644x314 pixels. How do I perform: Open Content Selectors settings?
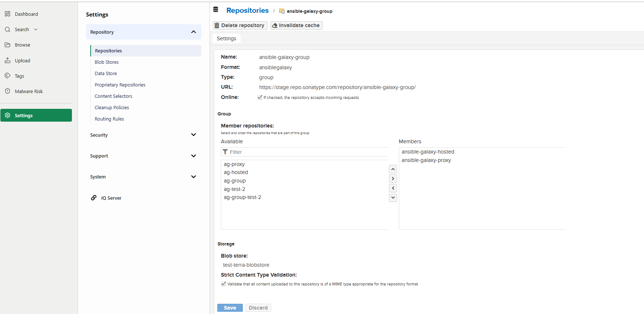[x=113, y=96]
